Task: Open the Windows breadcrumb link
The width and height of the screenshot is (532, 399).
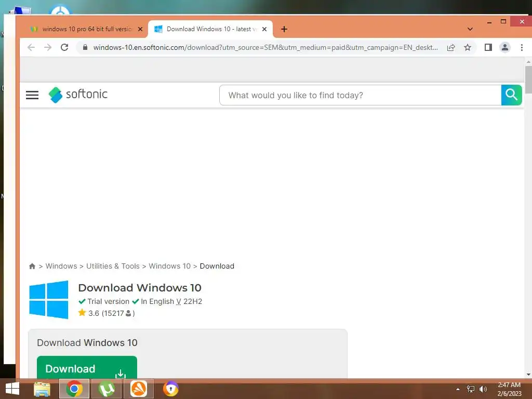Action: 61,267
